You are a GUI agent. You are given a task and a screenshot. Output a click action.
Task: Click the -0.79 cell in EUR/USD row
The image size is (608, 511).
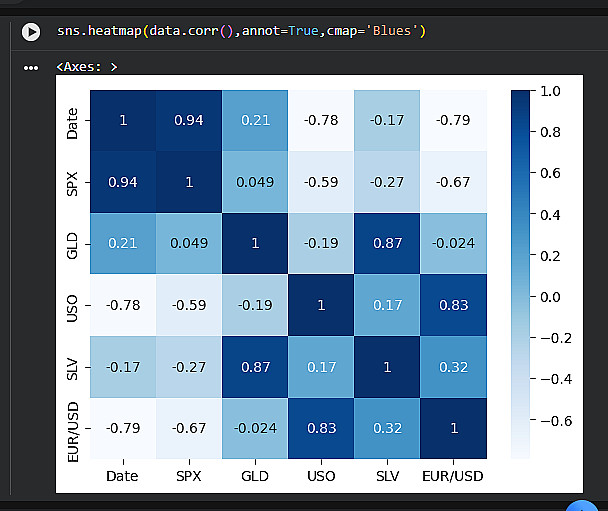point(123,428)
